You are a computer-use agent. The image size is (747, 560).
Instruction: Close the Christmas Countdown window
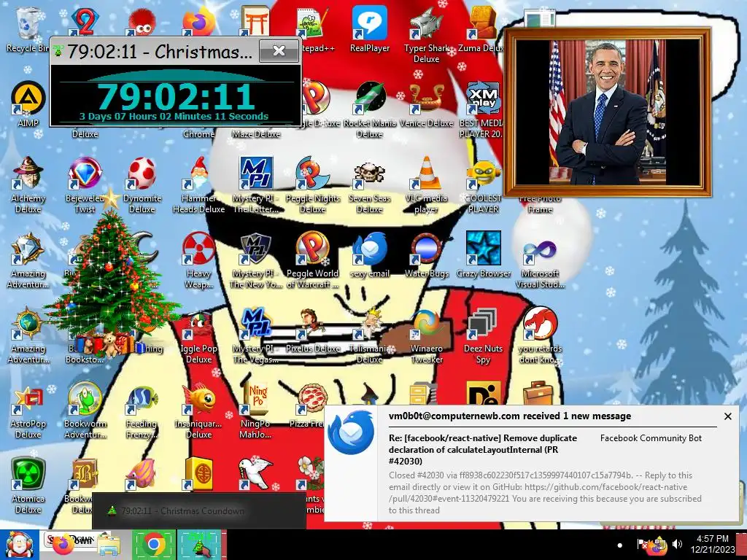click(279, 51)
